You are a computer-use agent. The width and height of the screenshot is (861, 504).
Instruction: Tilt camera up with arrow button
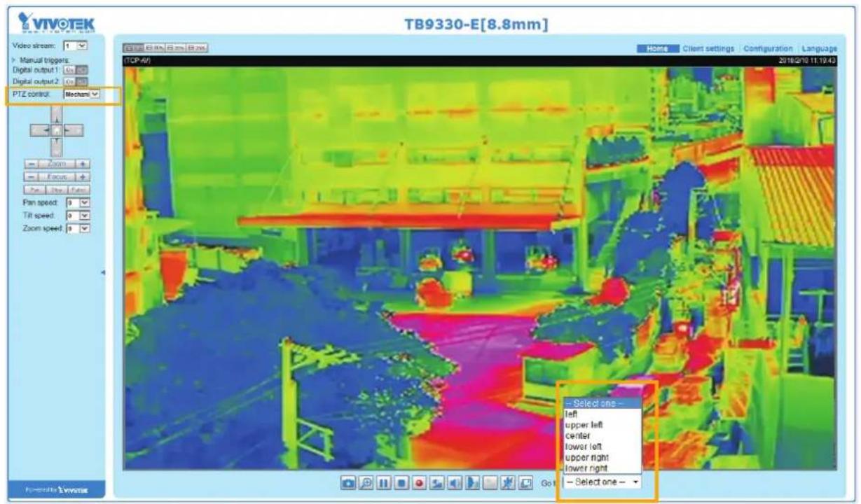(x=57, y=115)
